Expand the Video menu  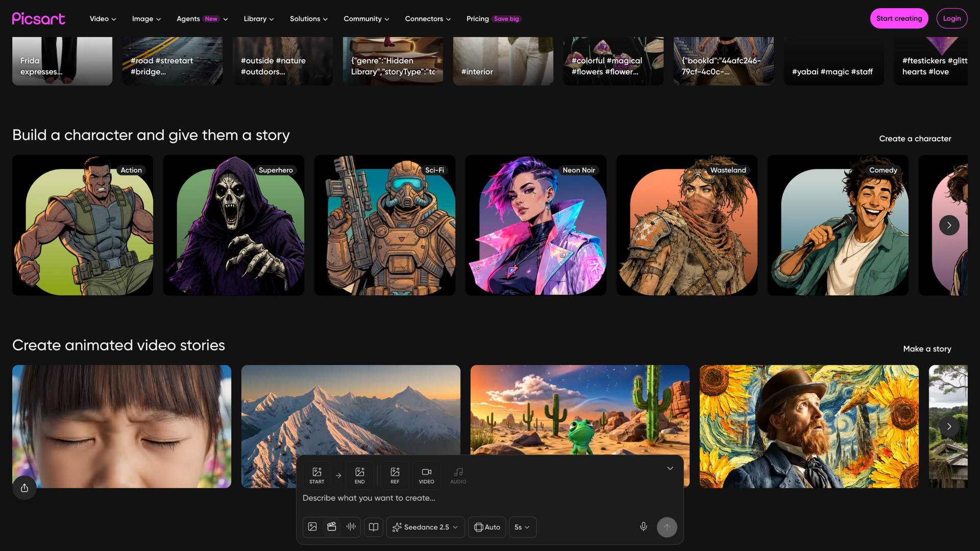coord(103,19)
